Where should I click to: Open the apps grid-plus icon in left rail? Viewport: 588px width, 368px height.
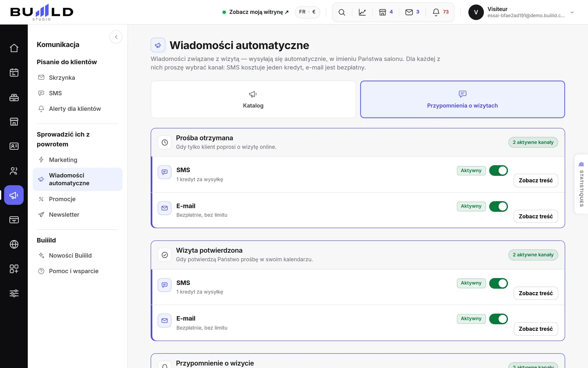14,269
